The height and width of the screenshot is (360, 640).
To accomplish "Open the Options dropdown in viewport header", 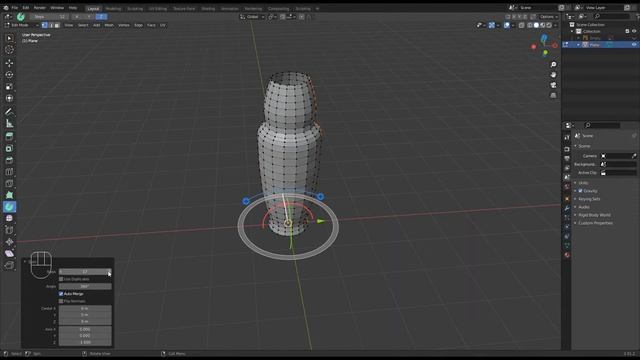I will click(x=549, y=17).
